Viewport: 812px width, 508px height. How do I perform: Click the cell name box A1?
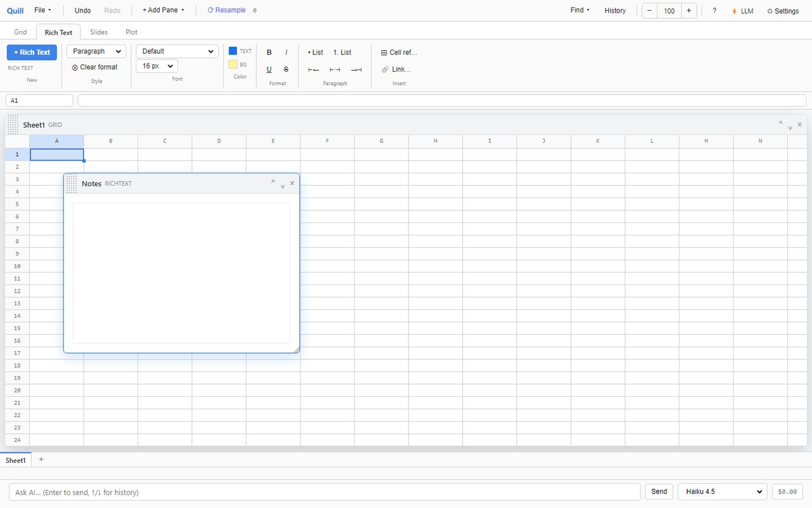pyautogui.click(x=39, y=100)
